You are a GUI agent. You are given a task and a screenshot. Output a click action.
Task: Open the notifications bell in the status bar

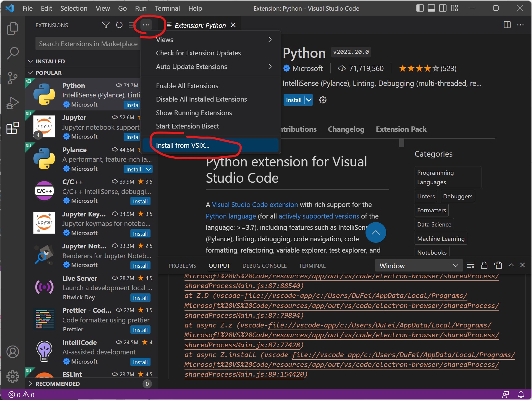(521, 395)
